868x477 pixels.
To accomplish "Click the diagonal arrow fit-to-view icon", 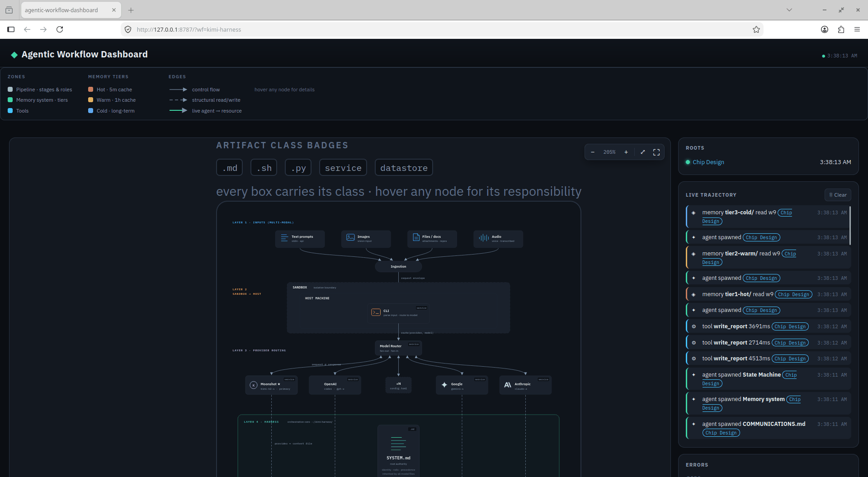I will coord(643,152).
